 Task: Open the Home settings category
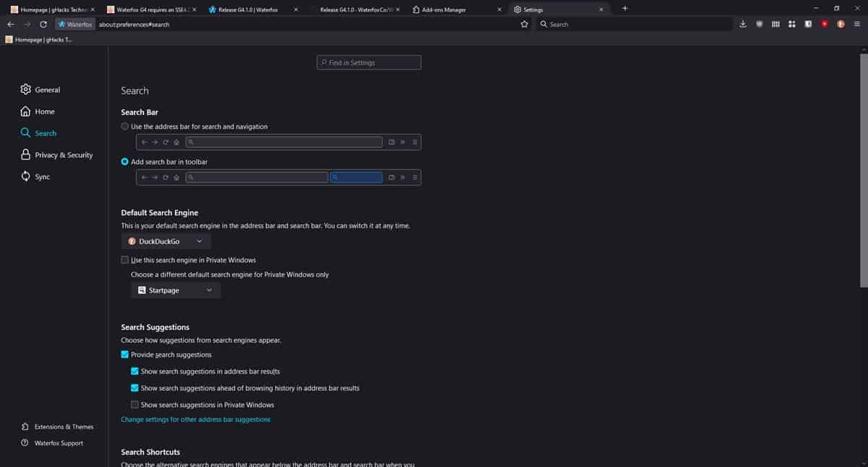coord(45,112)
